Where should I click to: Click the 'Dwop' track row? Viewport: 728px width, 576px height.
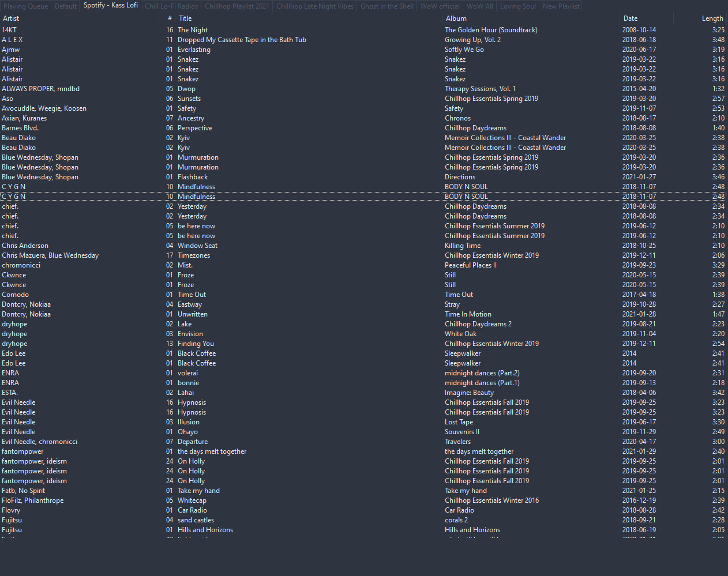click(x=363, y=89)
